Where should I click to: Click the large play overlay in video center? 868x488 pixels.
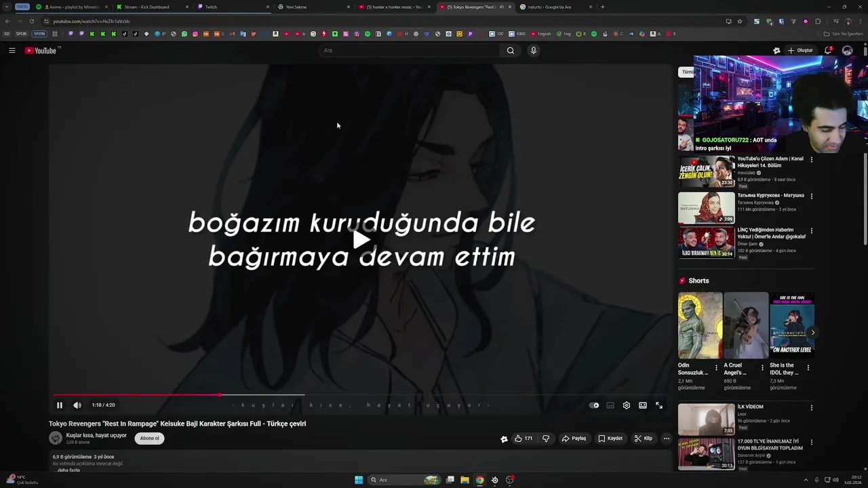(361, 239)
